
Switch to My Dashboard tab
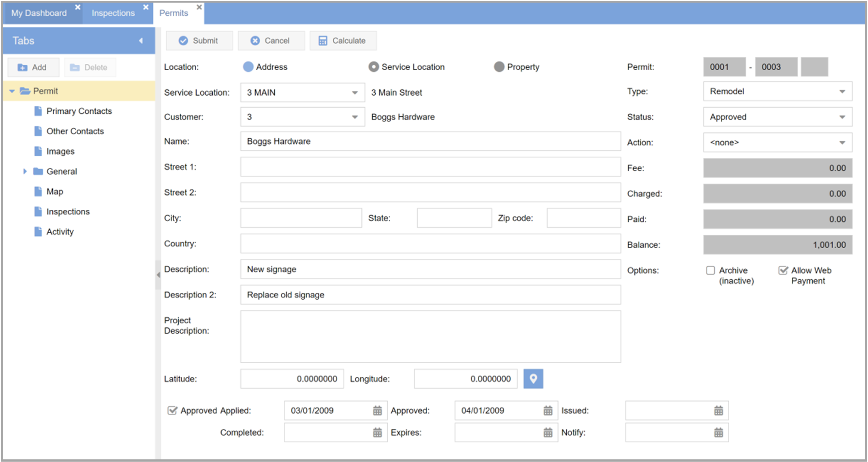click(39, 13)
